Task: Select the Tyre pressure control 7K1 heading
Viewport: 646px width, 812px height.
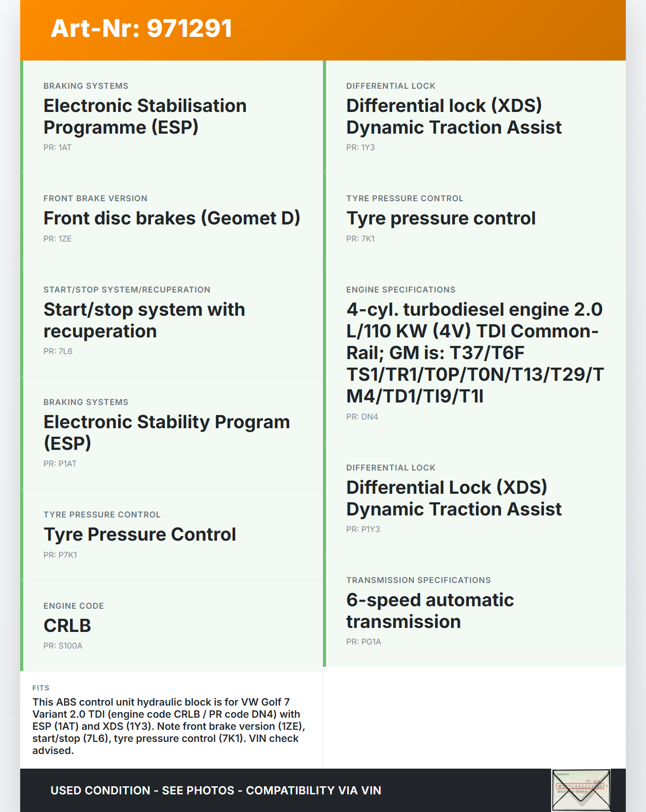Action: (x=441, y=218)
